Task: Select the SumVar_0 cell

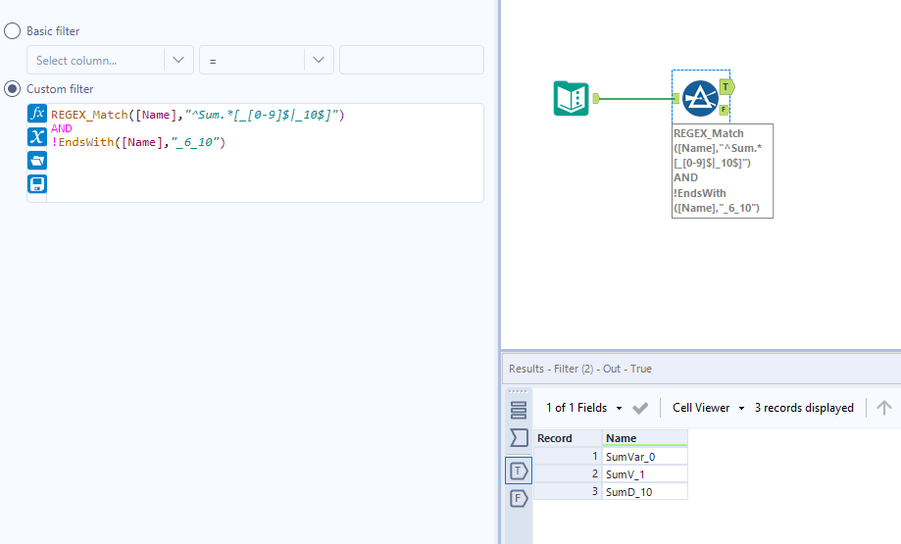Action: point(645,457)
